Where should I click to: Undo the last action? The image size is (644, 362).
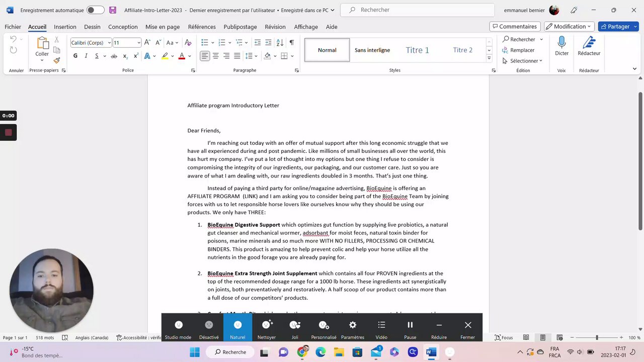point(14,39)
